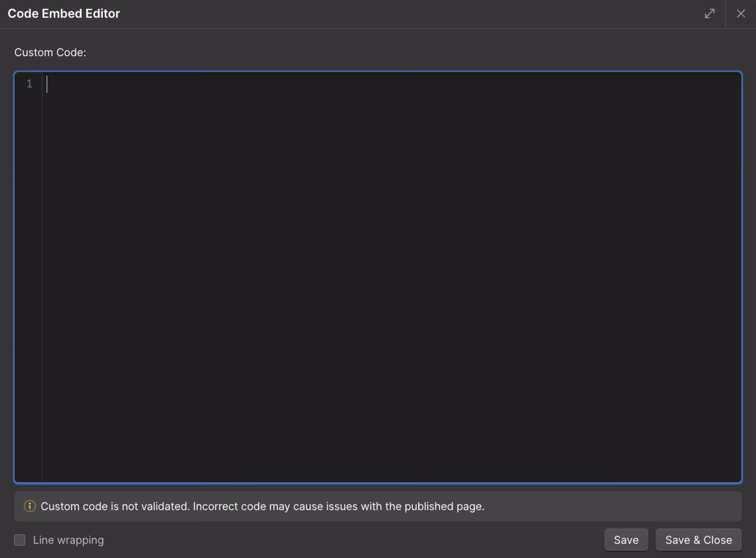Click the 'Code Embed Editor' title

[64, 13]
